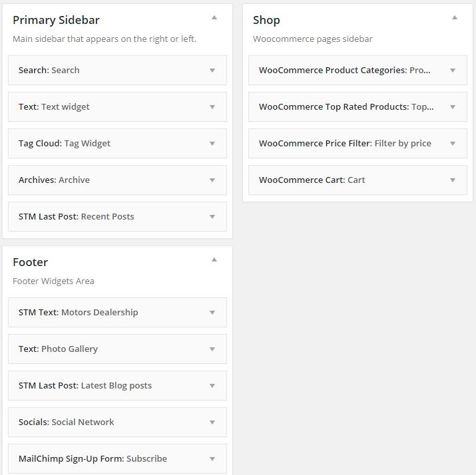Image resolution: width=476 pixels, height=475 pixels.
Task: Click the WooCommerce Cart widget title
Action: tap(312, 180)
